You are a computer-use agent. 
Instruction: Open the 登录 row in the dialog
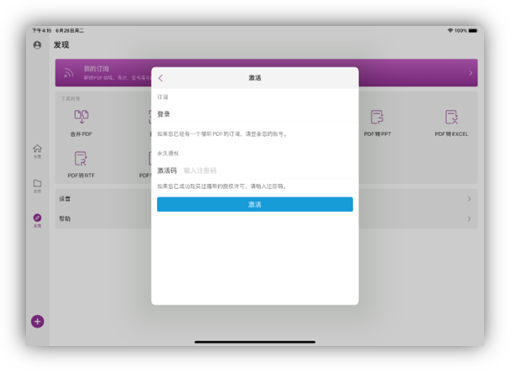(x=255, y=114)
